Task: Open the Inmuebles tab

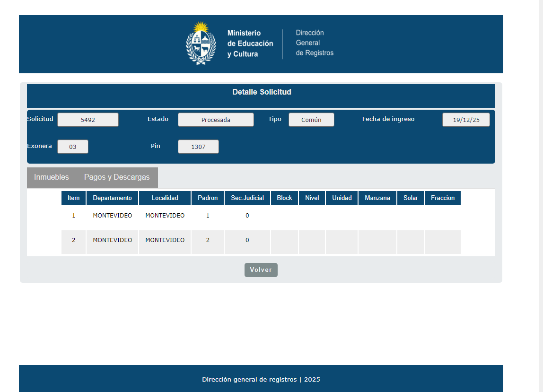Action: pos(52,177)
